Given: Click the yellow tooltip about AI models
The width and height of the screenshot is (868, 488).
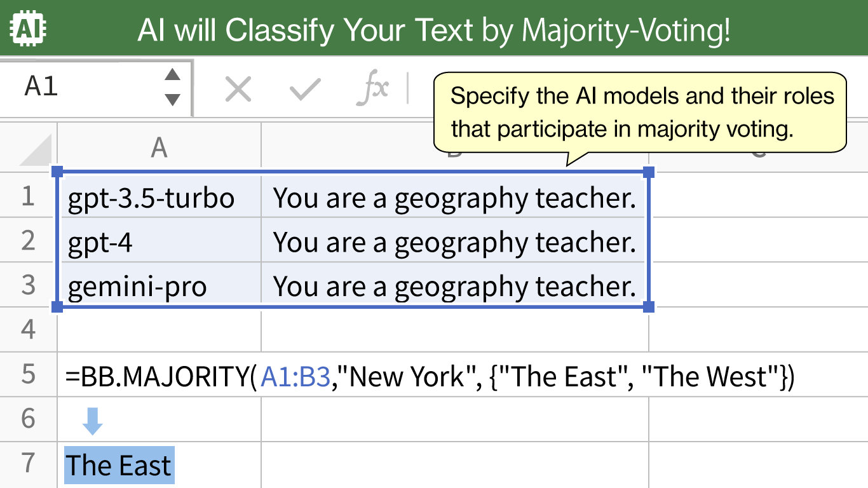Looking at the screenshot, I should tap(640, 112).
